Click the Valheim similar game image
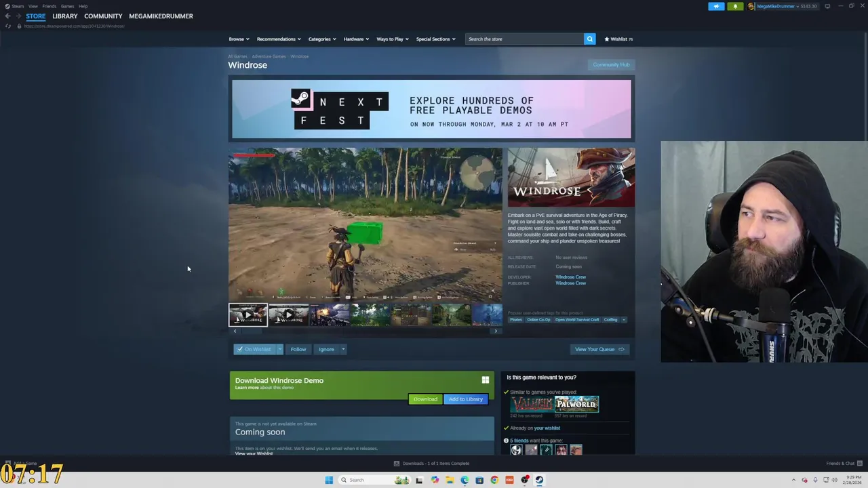Viewport: 868px width, 488px height. pyautogui.click(x=532, y=404)
